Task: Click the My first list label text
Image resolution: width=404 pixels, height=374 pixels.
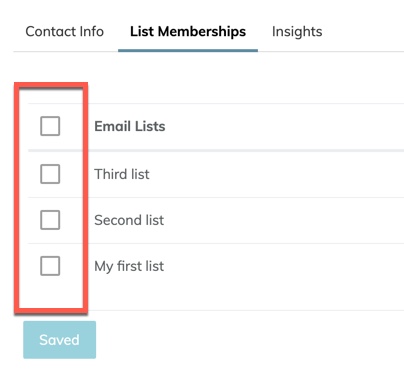Action: click(129, 266)
